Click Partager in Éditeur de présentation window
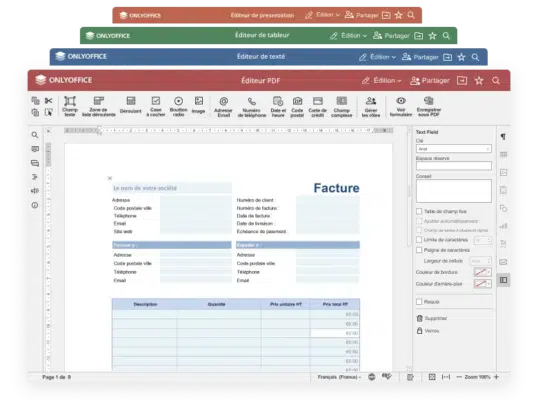 coord(361,15)
